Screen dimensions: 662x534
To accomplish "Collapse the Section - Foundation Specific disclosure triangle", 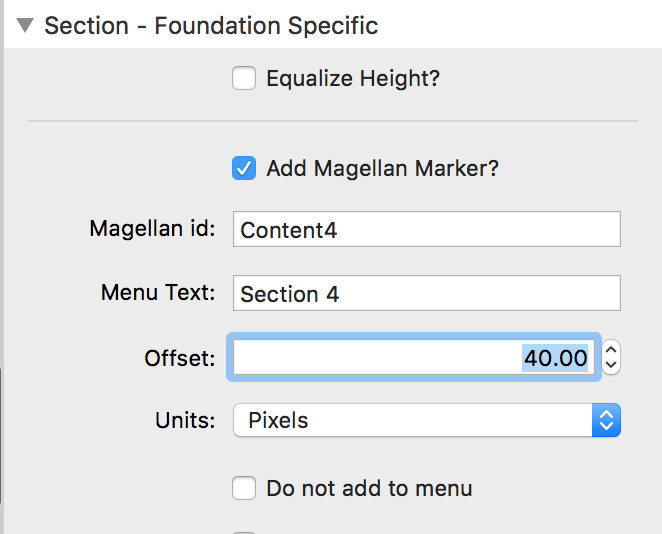I will 26,26.
